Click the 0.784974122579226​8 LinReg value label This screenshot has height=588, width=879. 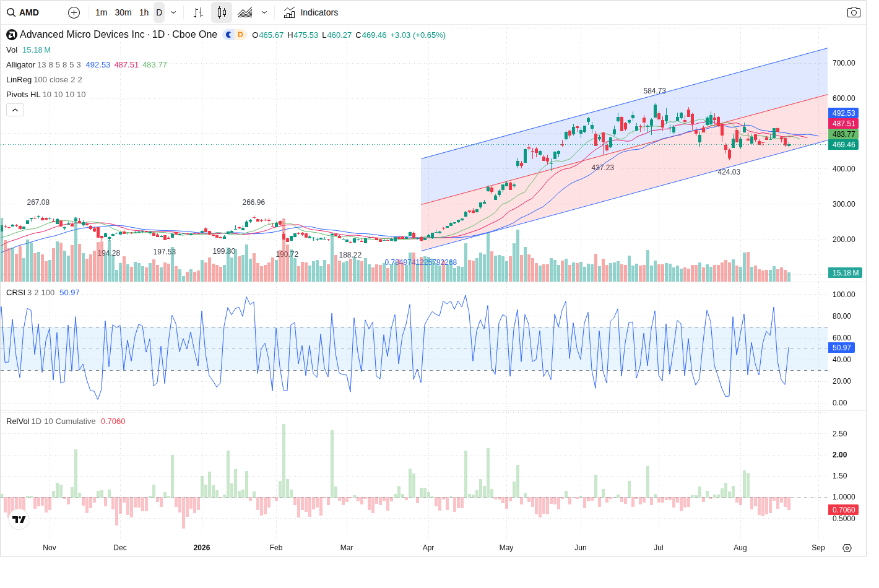point(421,262)
